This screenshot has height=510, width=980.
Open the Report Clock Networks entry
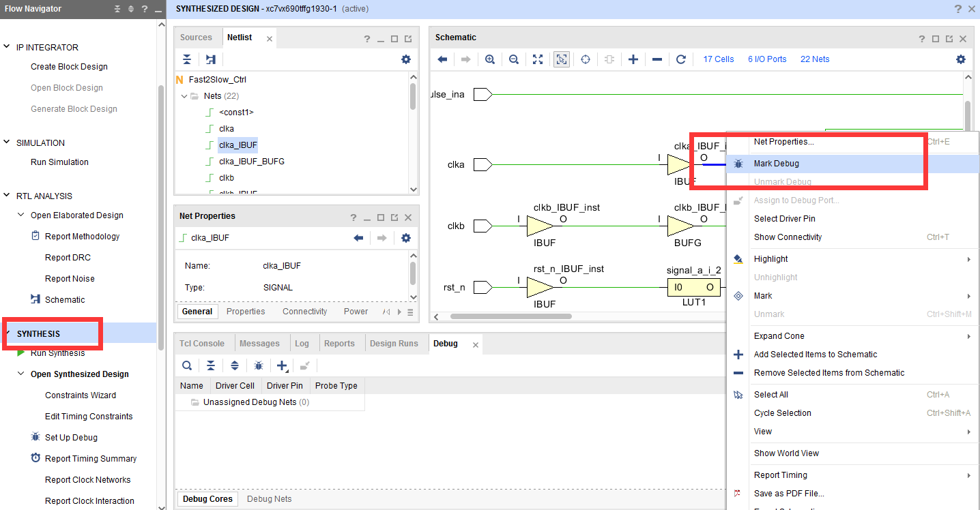click(x=87, y=480)
